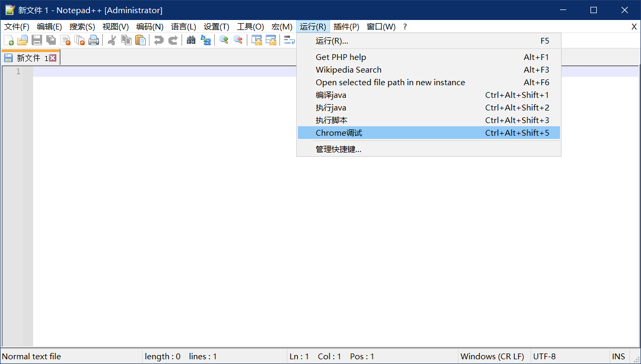Close the 新文件 1 tab with red X

pos(53,58)
